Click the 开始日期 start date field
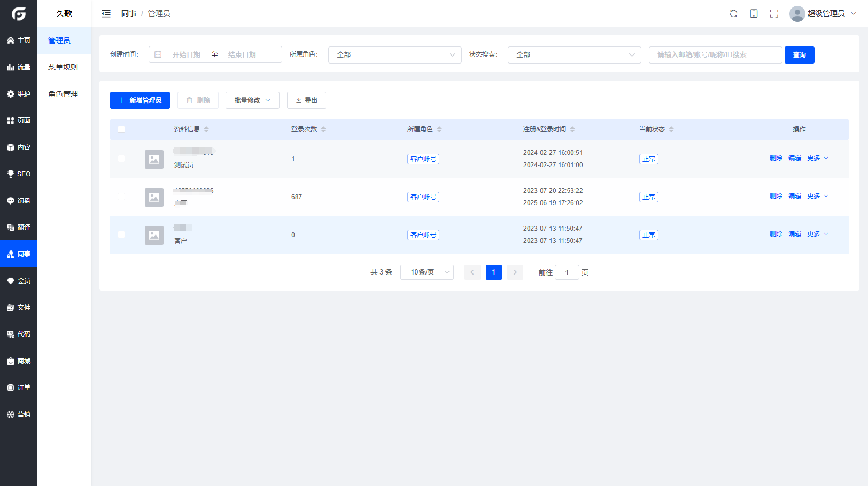Image resolution: width=868 pixels, height=486 pixels. point(186,54)
